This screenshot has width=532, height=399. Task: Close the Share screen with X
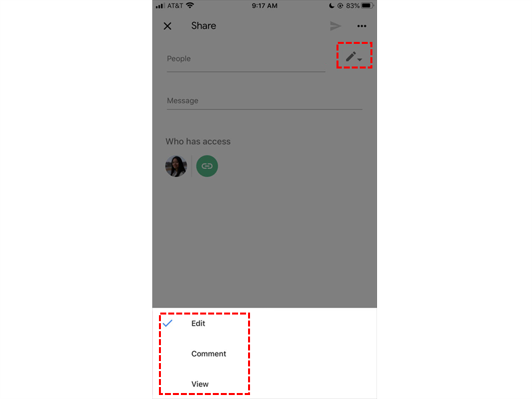(x=168, y=26)
